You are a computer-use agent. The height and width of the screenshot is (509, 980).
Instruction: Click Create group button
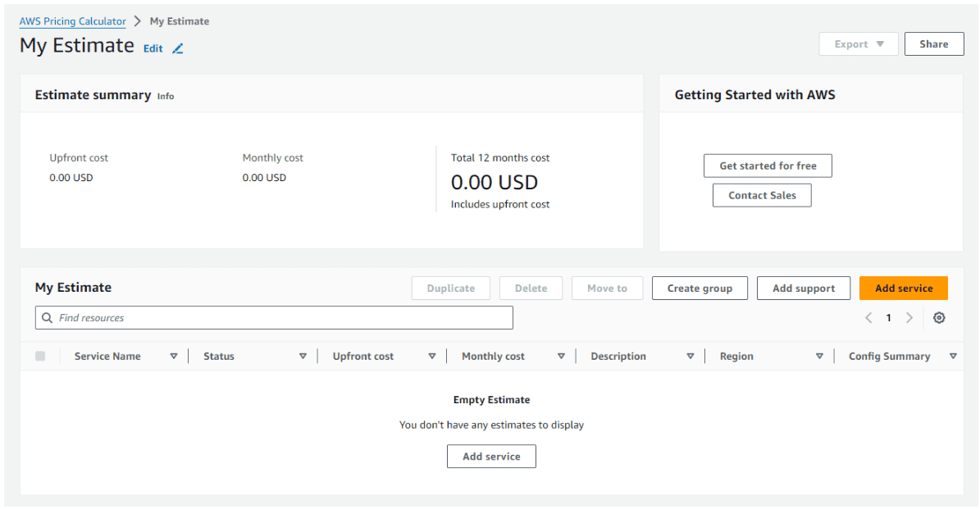[x=700, y=289]
